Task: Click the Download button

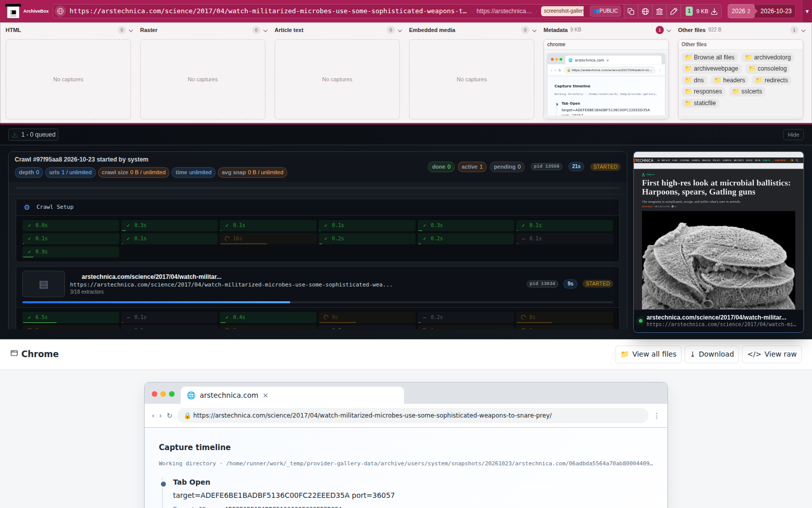Action: click(712, 354)
